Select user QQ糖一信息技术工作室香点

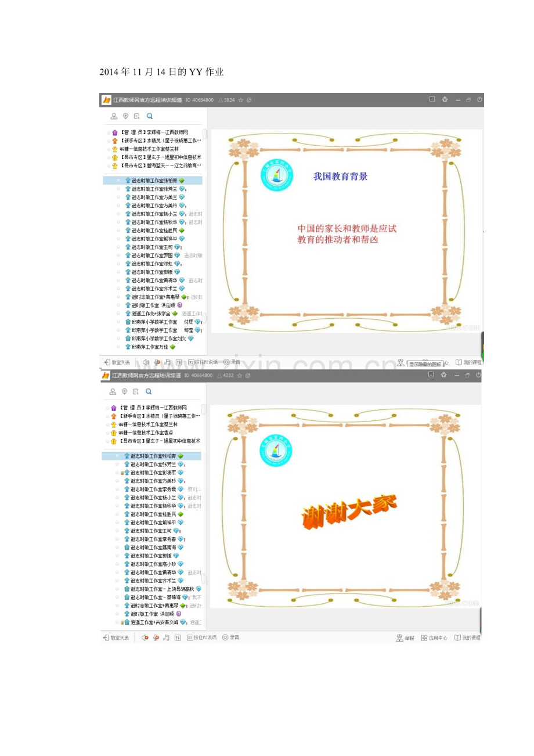point(141,433)
